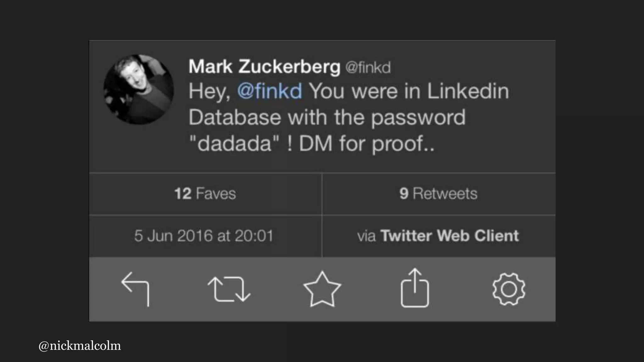Select the gray @finkd handle beside the name
Screen dimensions: 644x362
pos(368,68)
